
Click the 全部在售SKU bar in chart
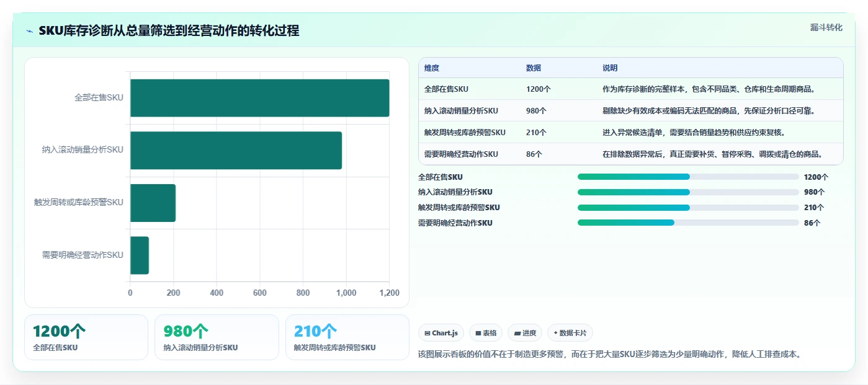[x=259, y=98]
